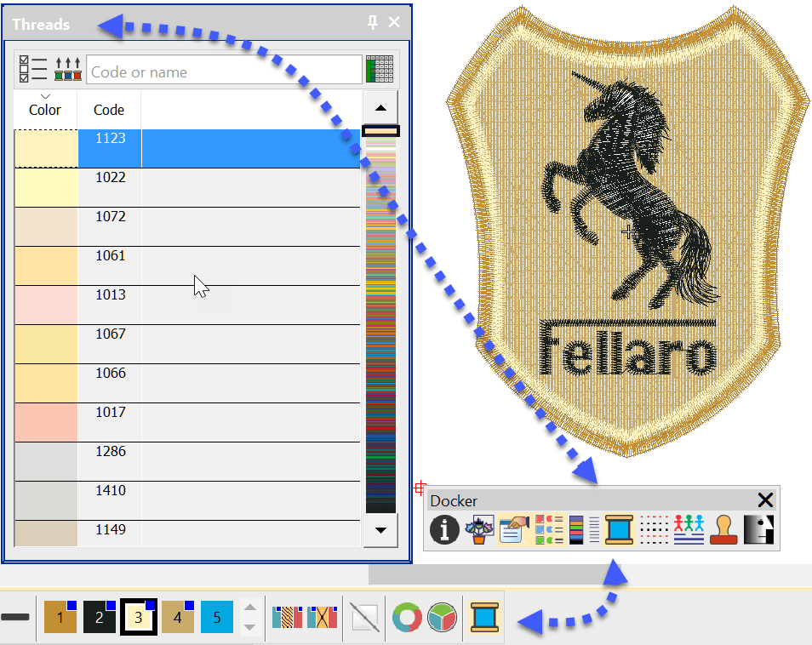The height and width of the screenshot is (645, 812).
Task: Click the colored people figures docker icon
Action: [689, 529]
